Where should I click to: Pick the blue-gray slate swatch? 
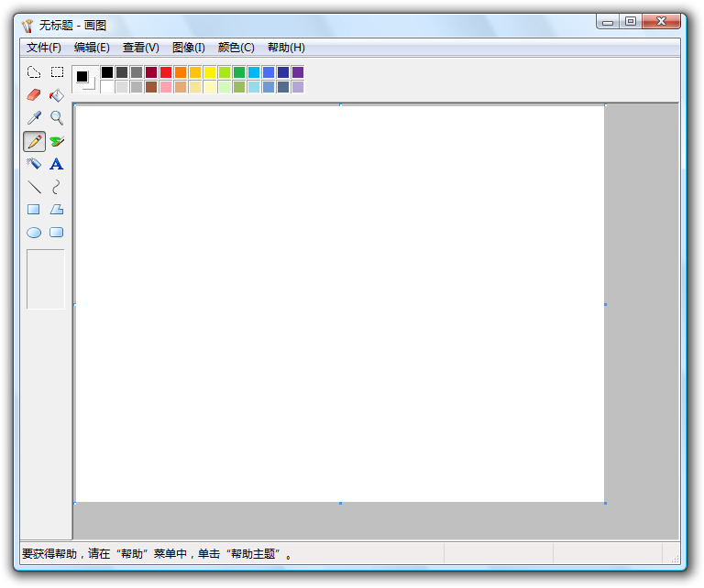point(283,87)
